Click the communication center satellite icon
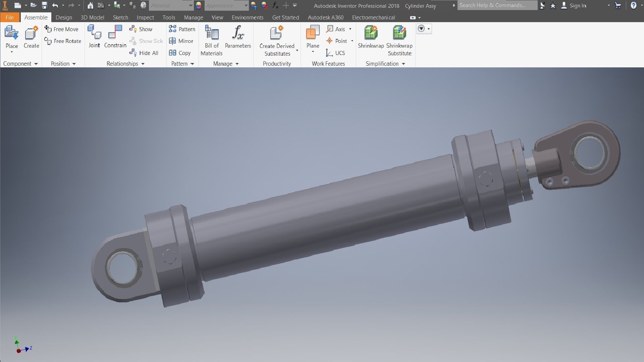Viewport: 644px width, 362px height. (x=542, y=5)
